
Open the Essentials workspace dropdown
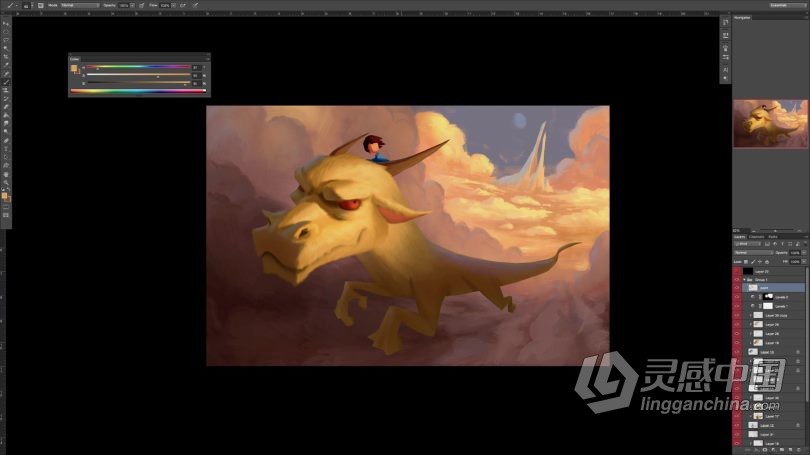coord(787,5)
